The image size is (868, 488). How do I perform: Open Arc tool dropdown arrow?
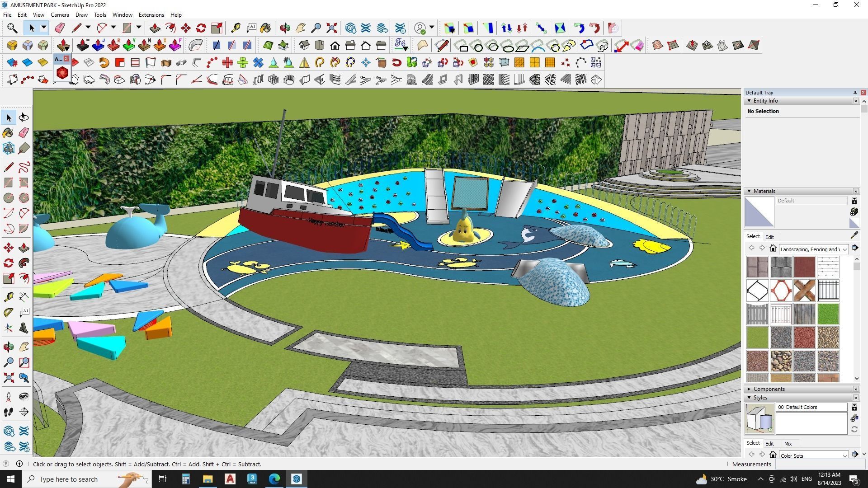pyautogui.click(x=113, y=28)
